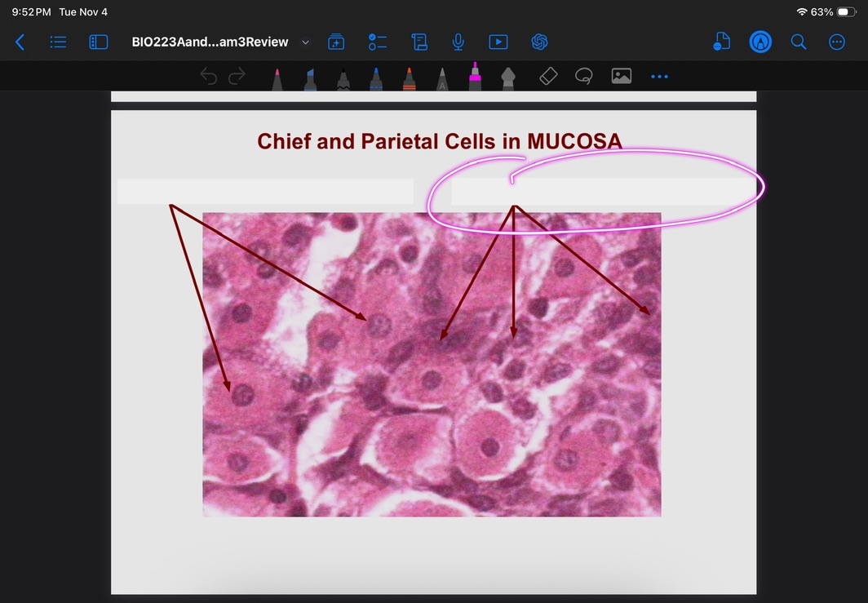Expand the document title dropdown chevron

click(x=305, y=42)
